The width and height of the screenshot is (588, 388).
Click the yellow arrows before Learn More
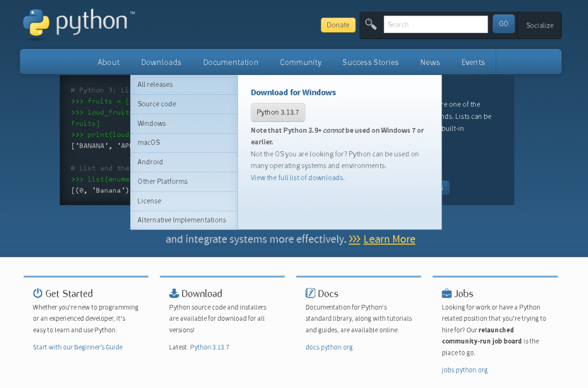tap(354, 239)
